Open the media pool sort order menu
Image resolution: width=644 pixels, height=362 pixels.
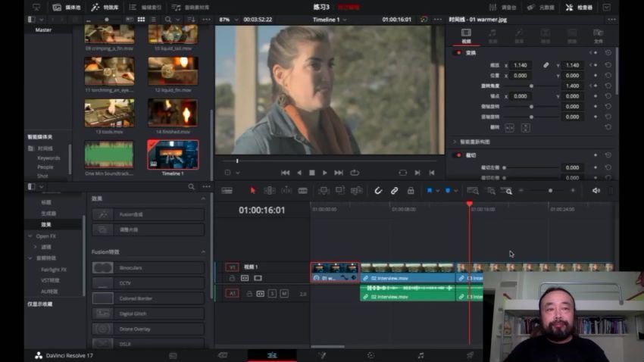coord(192,19)
